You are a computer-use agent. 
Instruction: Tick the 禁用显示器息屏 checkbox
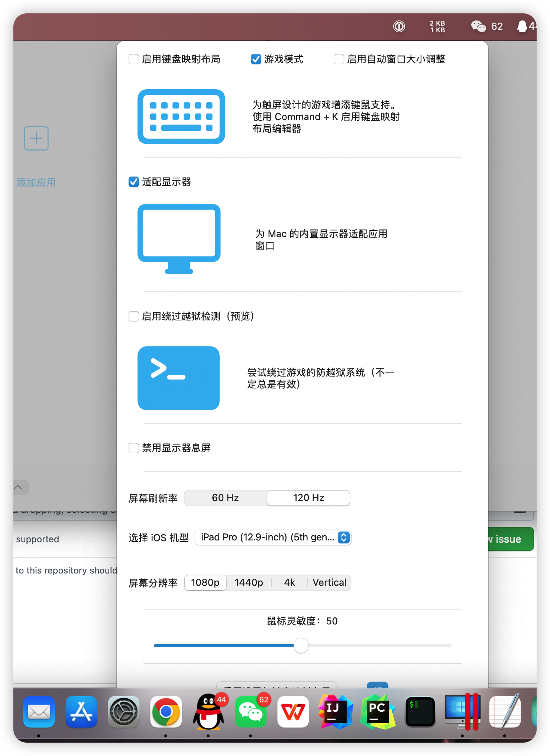(134, 448)
